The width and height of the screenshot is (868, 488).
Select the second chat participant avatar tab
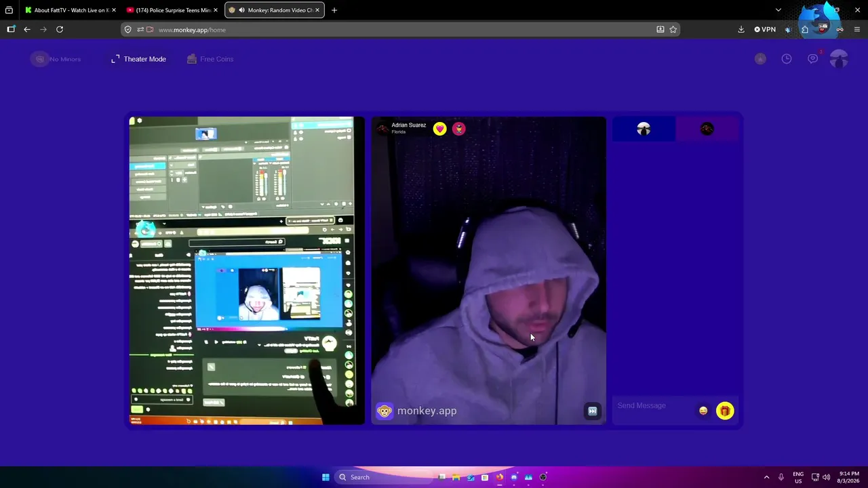pos(707,129)
